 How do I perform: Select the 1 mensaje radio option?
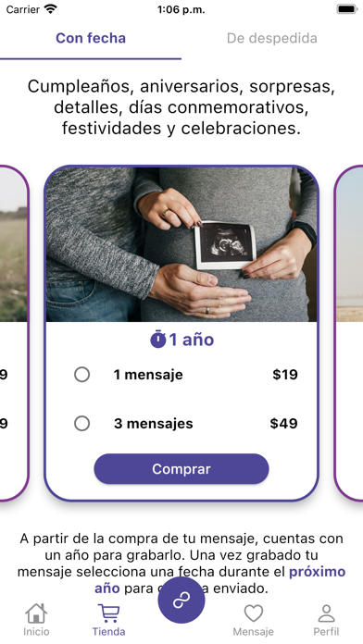click(81, 375)
